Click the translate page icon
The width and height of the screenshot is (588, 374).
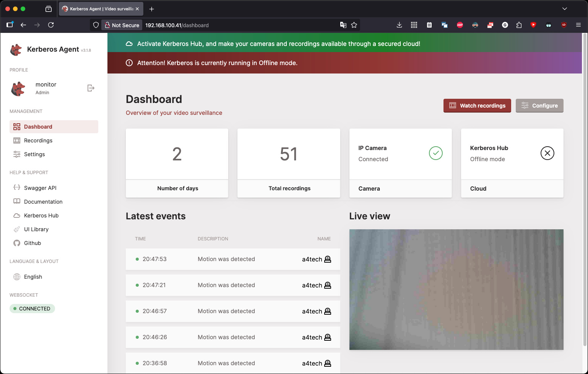pos(343,25)
